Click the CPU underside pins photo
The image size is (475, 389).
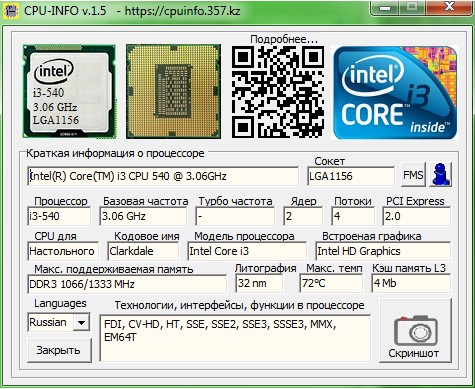click(173, 91)
